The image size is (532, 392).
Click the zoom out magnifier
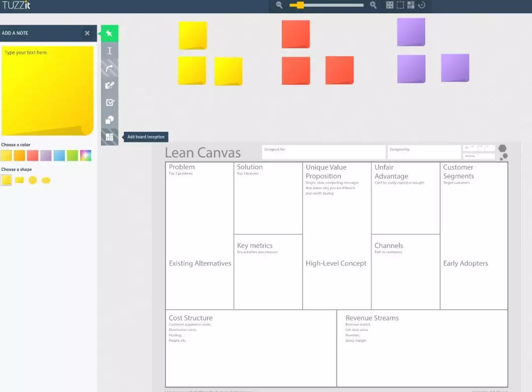(279, 5)
